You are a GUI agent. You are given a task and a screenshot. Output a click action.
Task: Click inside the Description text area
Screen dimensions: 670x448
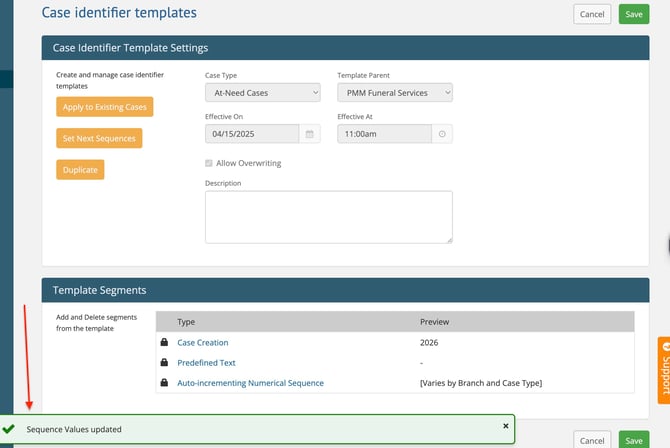click(x=328, y=217)
